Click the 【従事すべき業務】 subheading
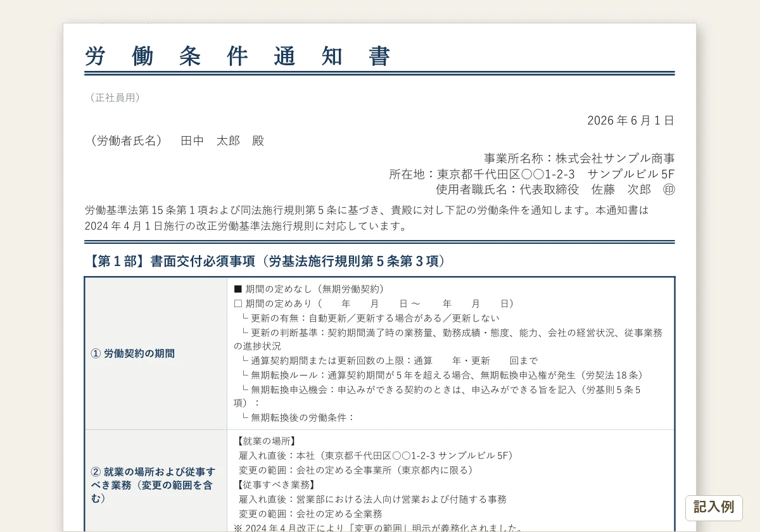 [x=276, y=484]
